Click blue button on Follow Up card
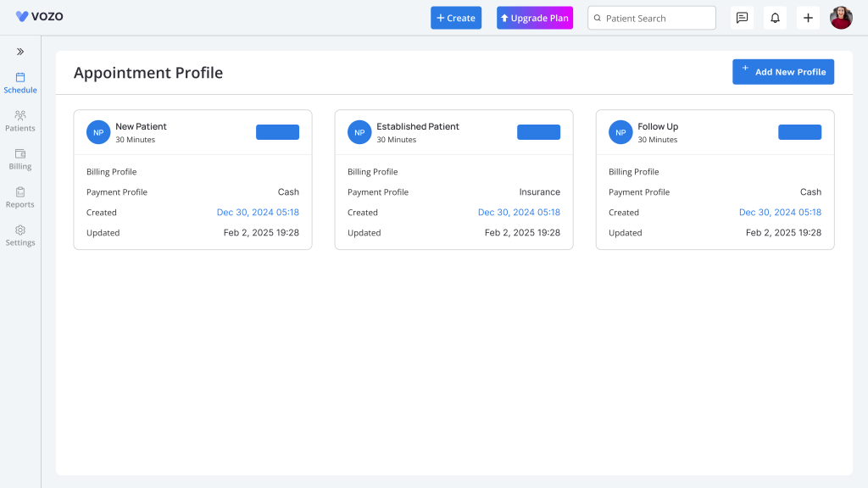 coord(800,132)
